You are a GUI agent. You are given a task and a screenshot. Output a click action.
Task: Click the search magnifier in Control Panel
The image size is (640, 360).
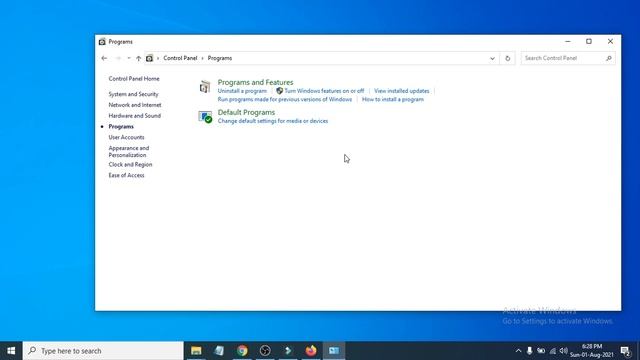(609, 58)
